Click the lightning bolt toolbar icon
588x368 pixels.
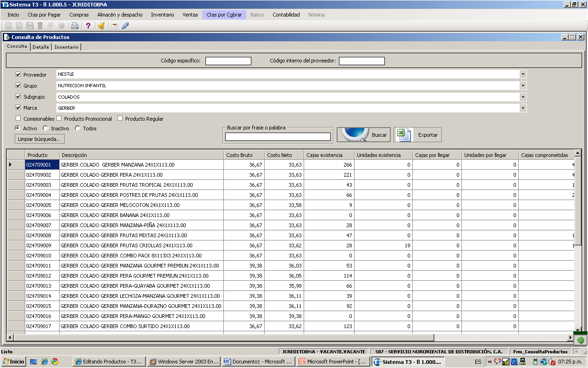coord(51,26)
